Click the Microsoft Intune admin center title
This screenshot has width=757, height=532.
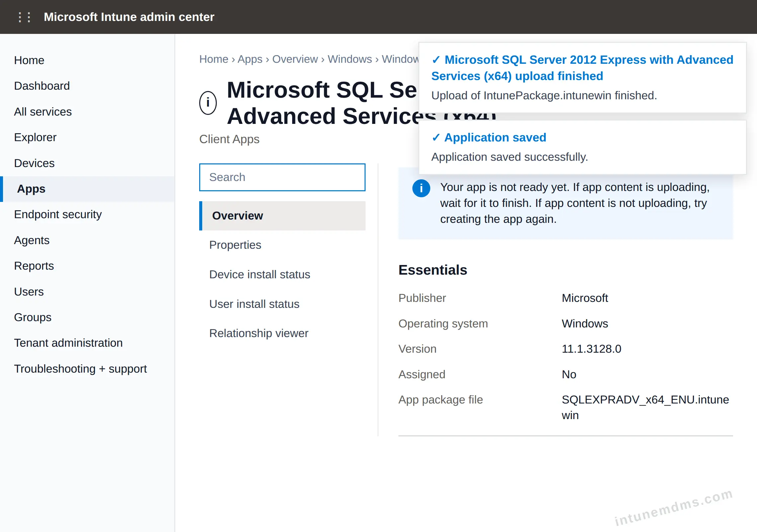click(x=129, y=17)
